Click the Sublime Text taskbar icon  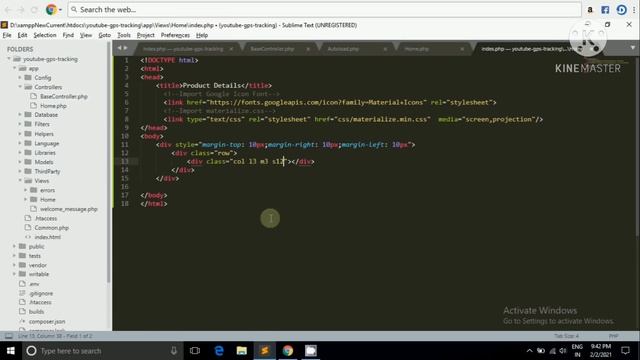(x=264, y=351)
